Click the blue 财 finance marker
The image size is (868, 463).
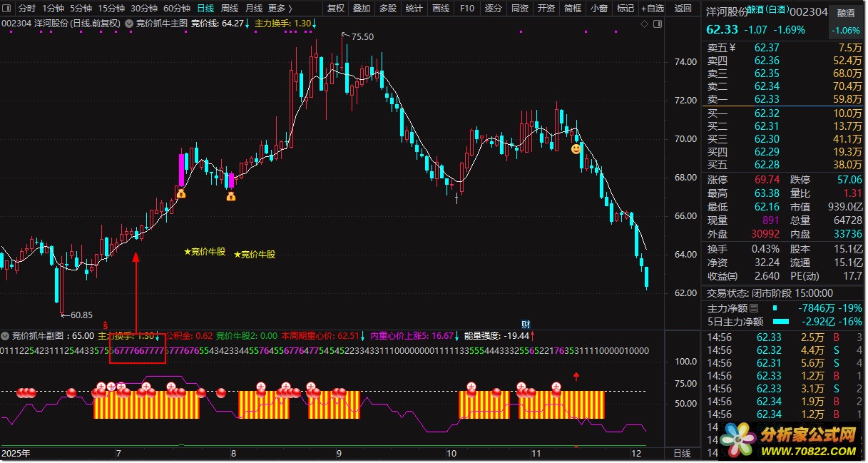(526, 325)
